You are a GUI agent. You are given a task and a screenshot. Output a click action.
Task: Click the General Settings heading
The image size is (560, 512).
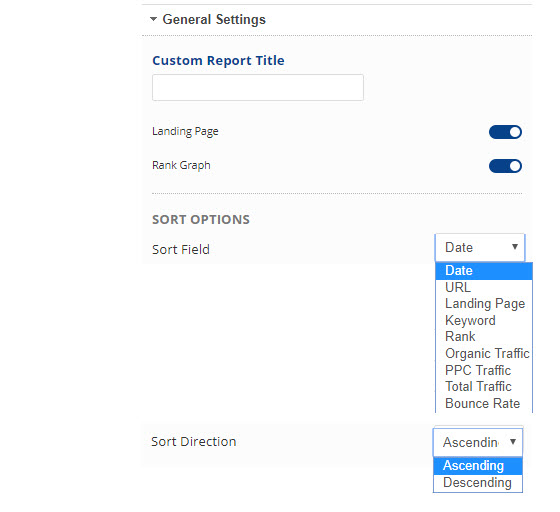pyautogui.click(x=214, y=19)
